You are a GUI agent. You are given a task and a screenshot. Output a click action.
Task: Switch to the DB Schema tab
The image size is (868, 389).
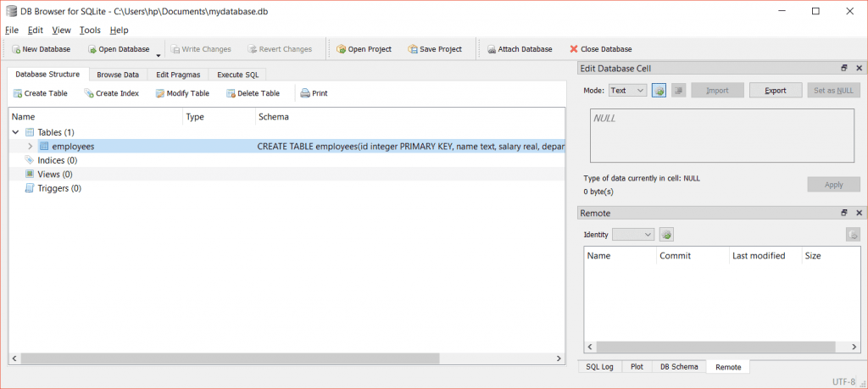[679, 367]
